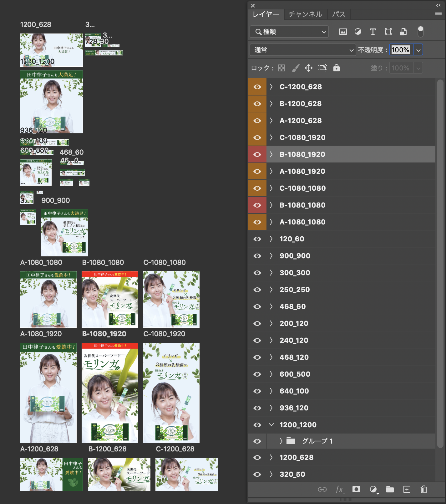Select the 640_100 artboard layer
The height and width of the screenshot is (504, 446).
point(342,391)
